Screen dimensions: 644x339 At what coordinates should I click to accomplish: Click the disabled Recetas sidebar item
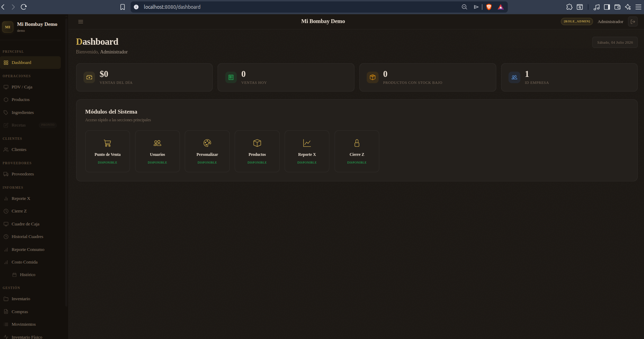point(30,125)
